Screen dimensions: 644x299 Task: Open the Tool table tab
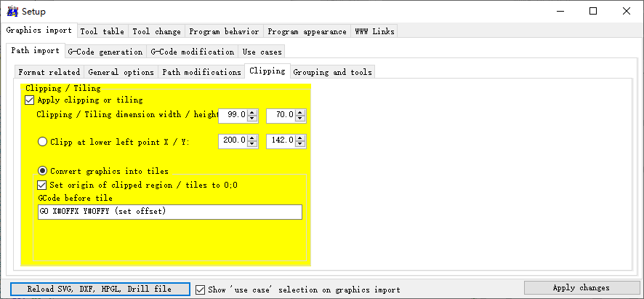pyautogui.click(x=102, y=31)
